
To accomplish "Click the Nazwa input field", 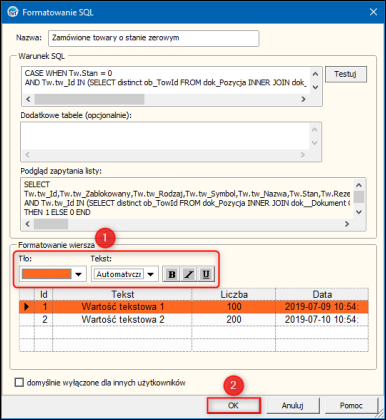I will pyautogui.click(x=153, y=38).
